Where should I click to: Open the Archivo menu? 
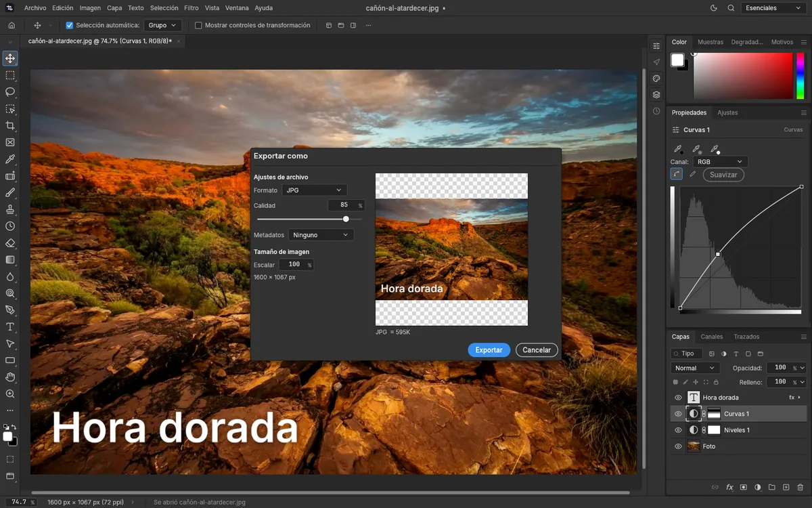[35, 8]
